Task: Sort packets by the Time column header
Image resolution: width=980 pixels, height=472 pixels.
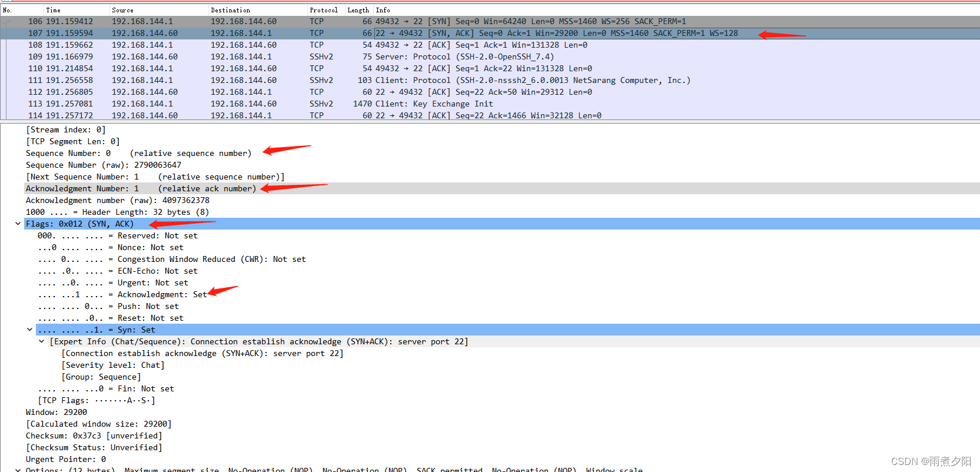Action: (77, 10)
